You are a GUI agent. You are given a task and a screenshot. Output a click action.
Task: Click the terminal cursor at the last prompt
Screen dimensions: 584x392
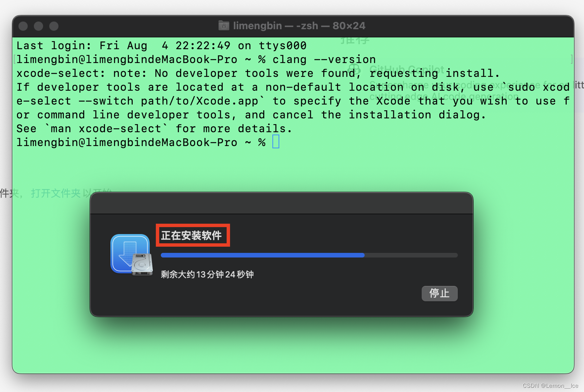(276, 142)
